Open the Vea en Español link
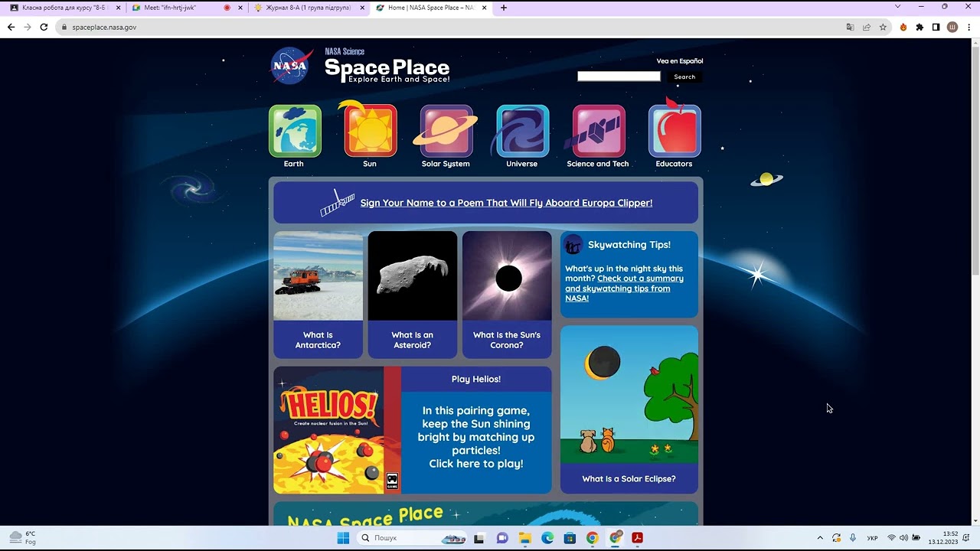980x551 pixels. [680, 61]
